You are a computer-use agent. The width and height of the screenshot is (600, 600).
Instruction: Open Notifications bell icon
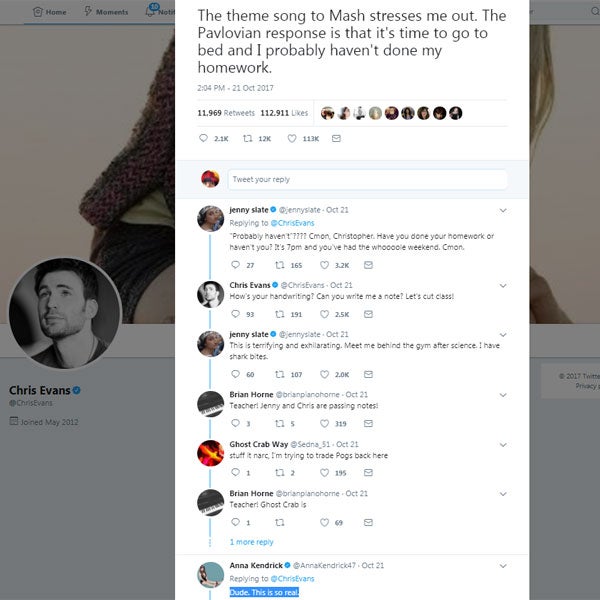click(150, 12)
